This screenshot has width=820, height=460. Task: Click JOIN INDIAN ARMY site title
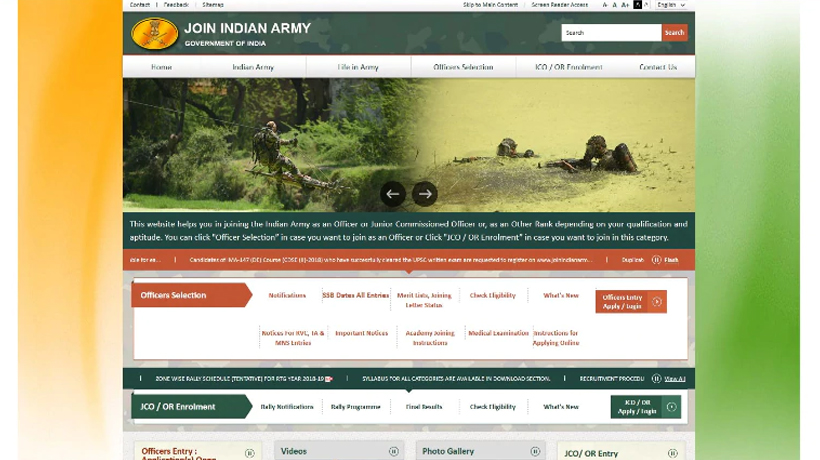coord(247,28)
